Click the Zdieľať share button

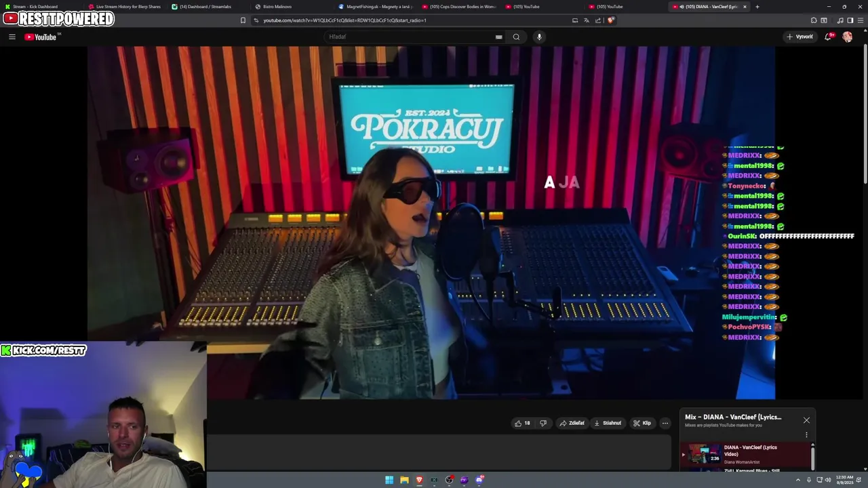point(572,423)
